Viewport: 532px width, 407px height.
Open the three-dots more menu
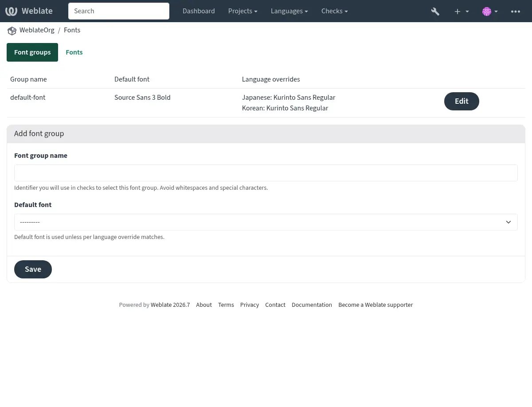click(x=516, y=11)
